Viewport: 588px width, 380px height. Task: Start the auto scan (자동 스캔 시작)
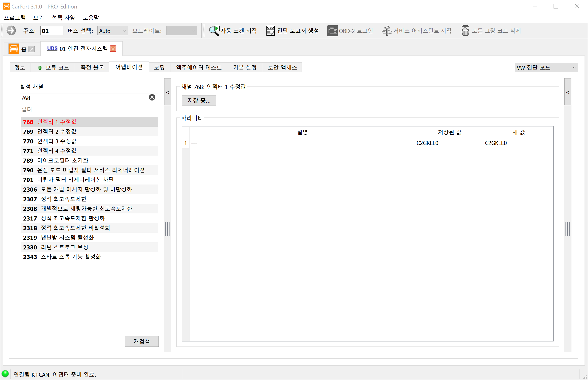pyautogui.click(x=233, y=31)
